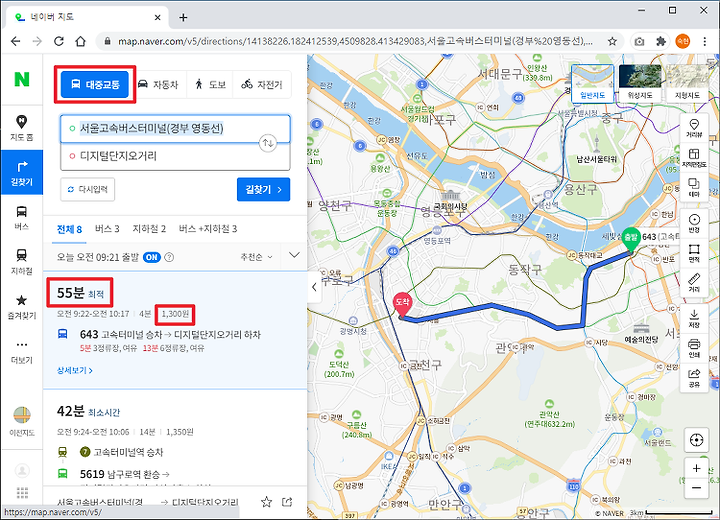Show 지하철 2 subway routes tab
The width and height of the screenshot is (720, 520).
coord(149,229)
